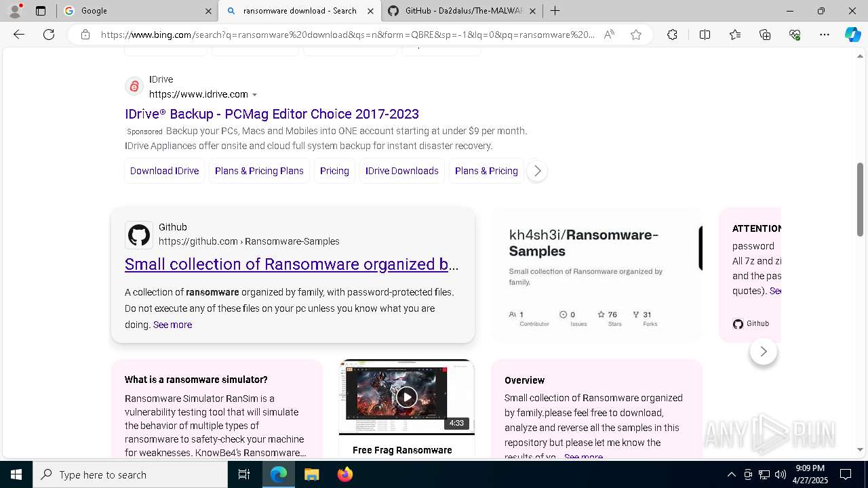Image resolution: width=868 pixels, height=488 pixels.
Task: Click the Download IDrive sitelink
Action: (x=164, y=171)
